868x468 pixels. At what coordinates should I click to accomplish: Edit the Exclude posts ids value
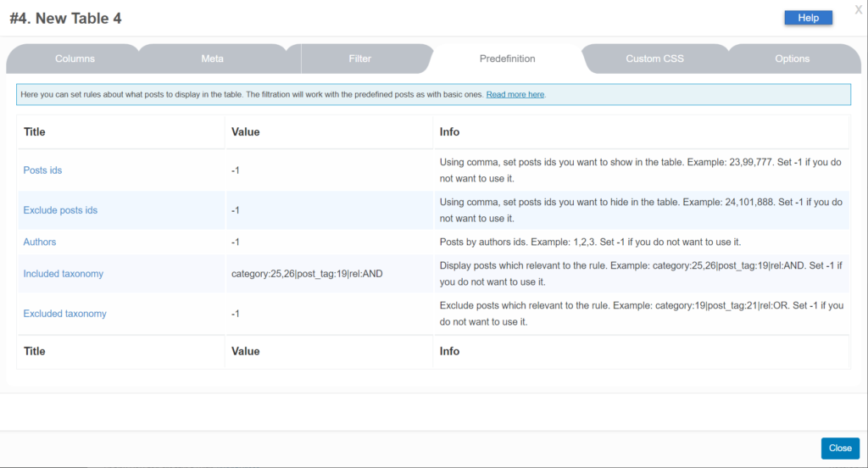click(236, 210)
